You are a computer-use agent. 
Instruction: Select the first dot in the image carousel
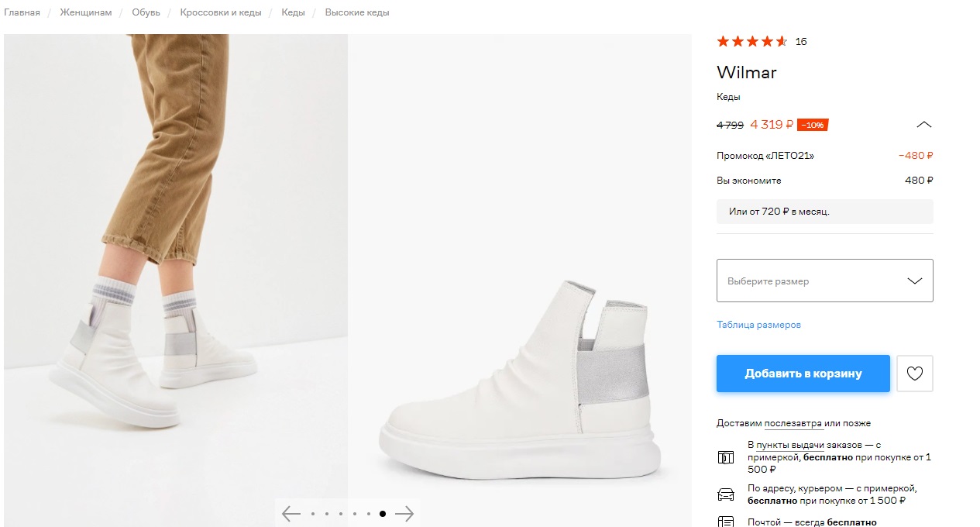click(x=313, y=514)
